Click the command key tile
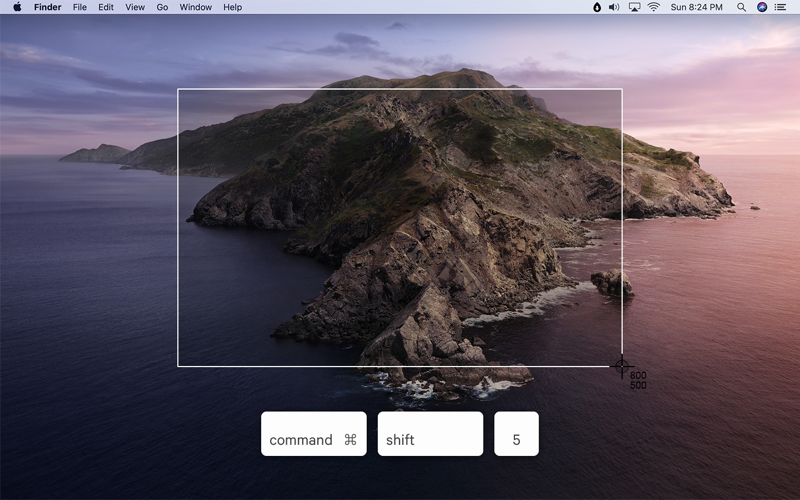Viewport: 800px width, 500px height. pyautogui.click(x=313, y=434)
